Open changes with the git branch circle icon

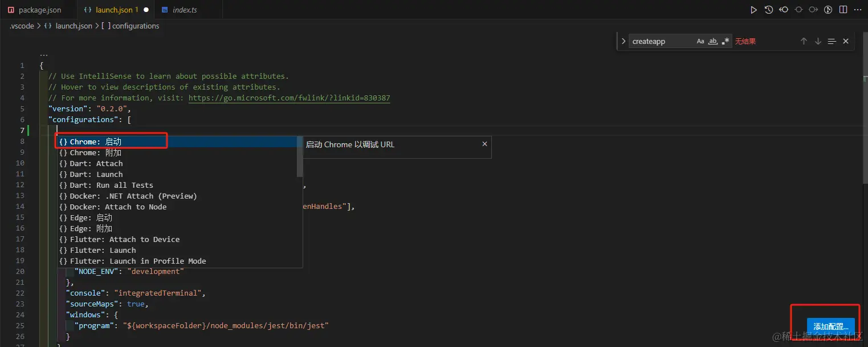click(x=829, y=10)
